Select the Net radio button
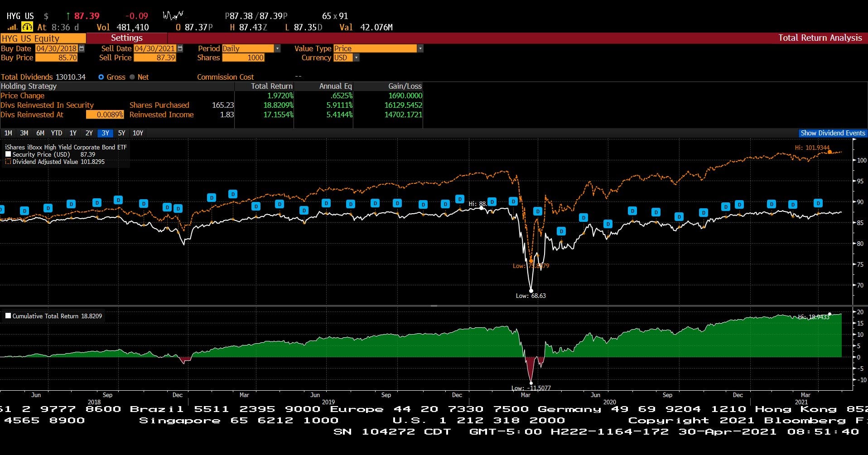Image resolution: width=868 pixels, height=455 pixels. pos(132,77)
